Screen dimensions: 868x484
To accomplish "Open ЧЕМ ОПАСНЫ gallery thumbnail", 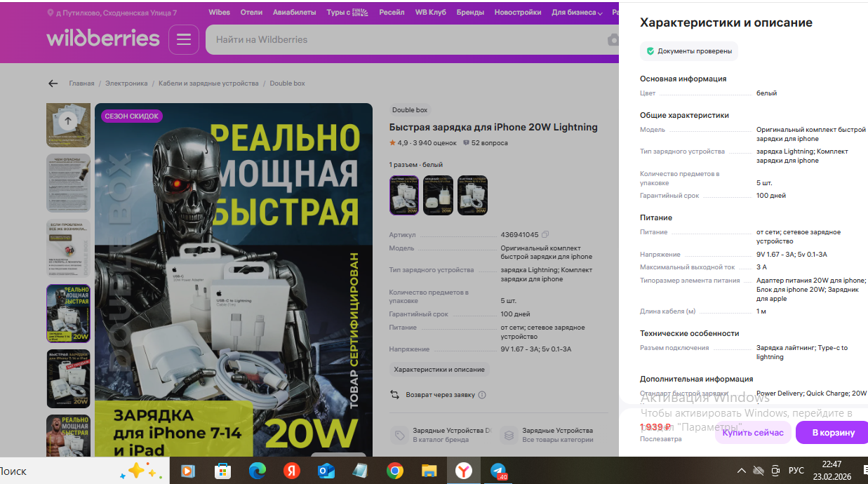I will pos(68,183).
